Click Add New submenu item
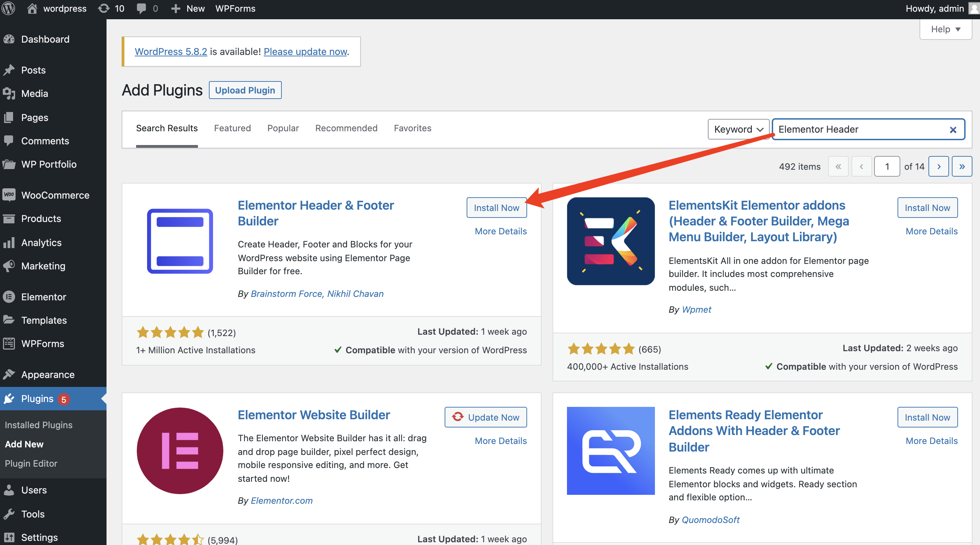The image size is (980, 545). [x=24, y=444]
